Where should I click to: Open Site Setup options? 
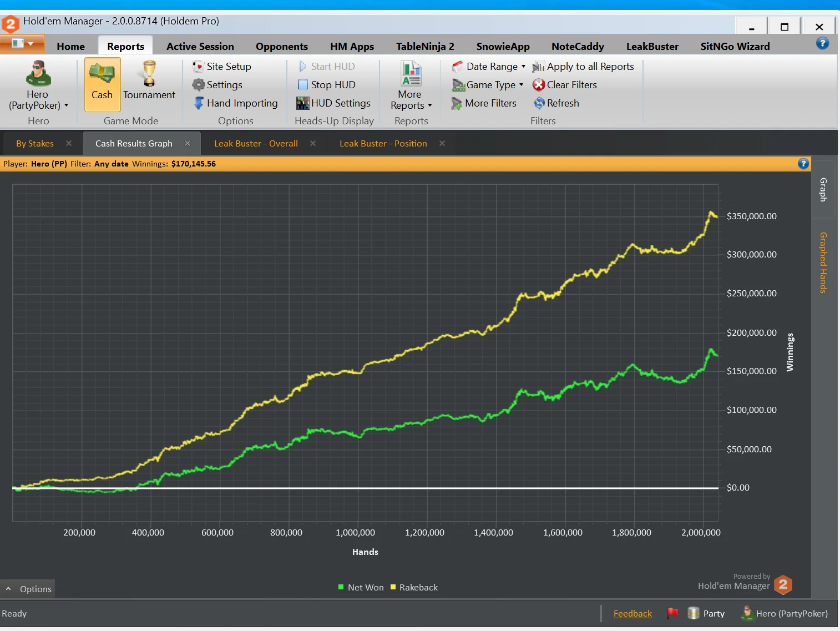tap(228, 67)
